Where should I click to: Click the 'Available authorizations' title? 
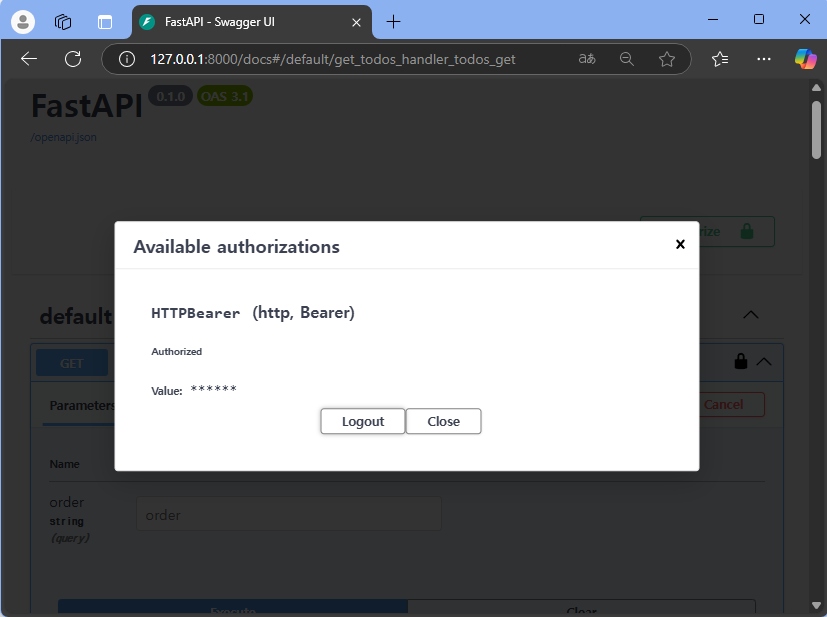pyautogui.click(x=236, y=247)
